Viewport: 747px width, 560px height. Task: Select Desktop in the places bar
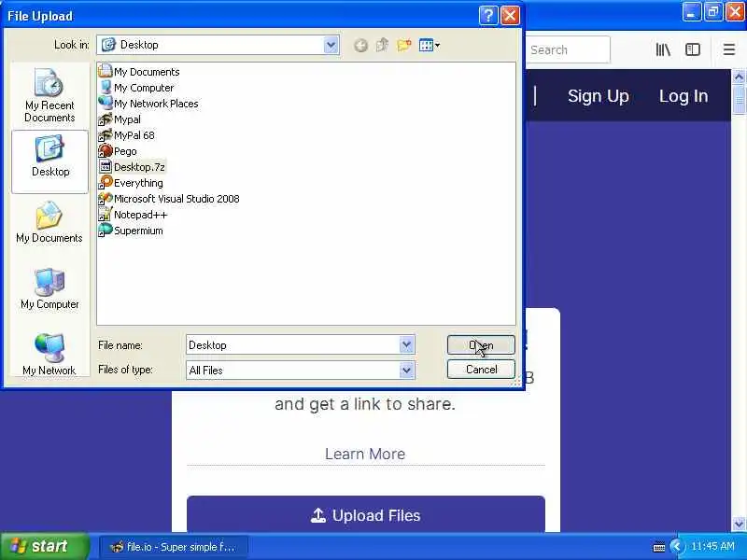click(49, 161)
